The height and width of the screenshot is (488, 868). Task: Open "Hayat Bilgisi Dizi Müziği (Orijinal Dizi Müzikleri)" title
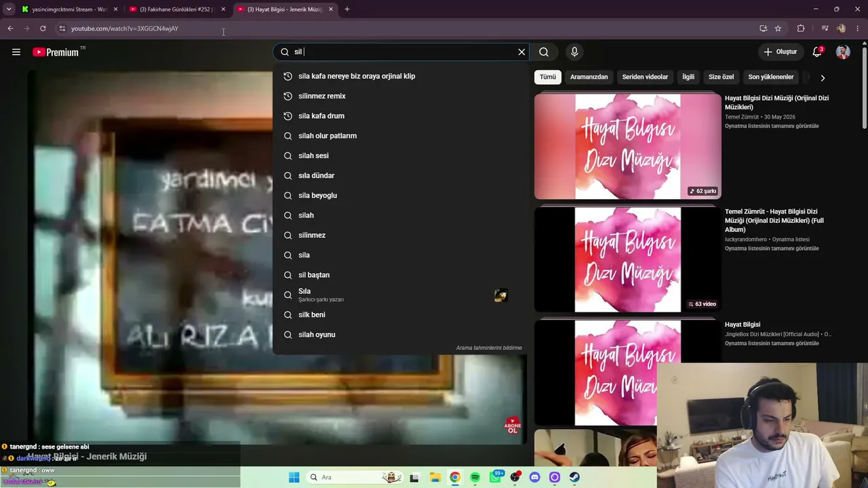point(777,102)
